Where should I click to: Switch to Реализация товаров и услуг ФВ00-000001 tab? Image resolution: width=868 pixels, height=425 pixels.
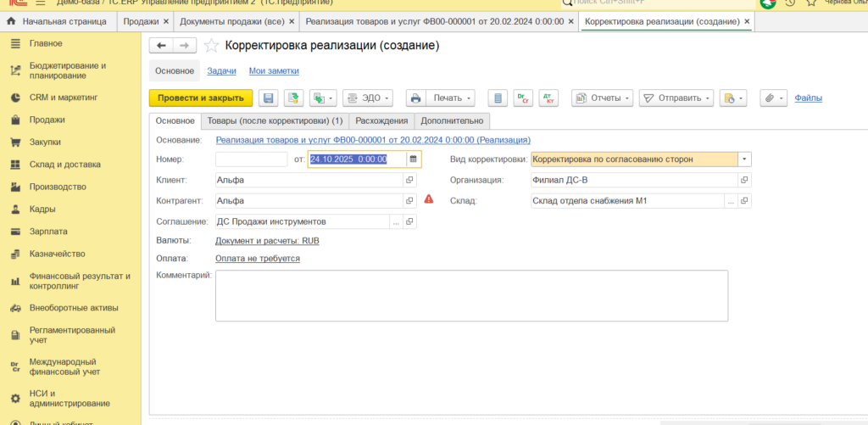click(x=435, y=21)
